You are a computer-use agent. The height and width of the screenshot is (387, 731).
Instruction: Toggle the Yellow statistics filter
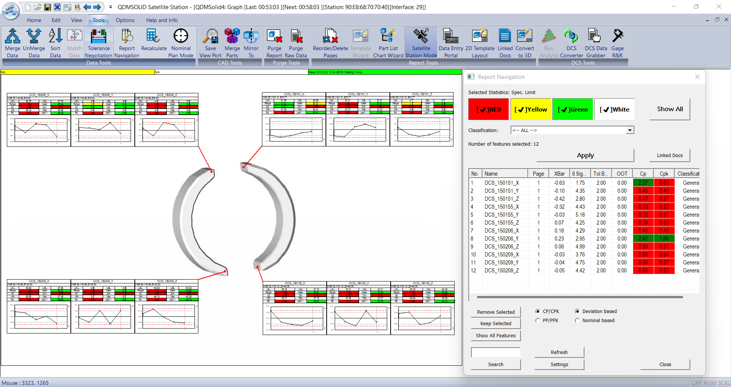531,110
